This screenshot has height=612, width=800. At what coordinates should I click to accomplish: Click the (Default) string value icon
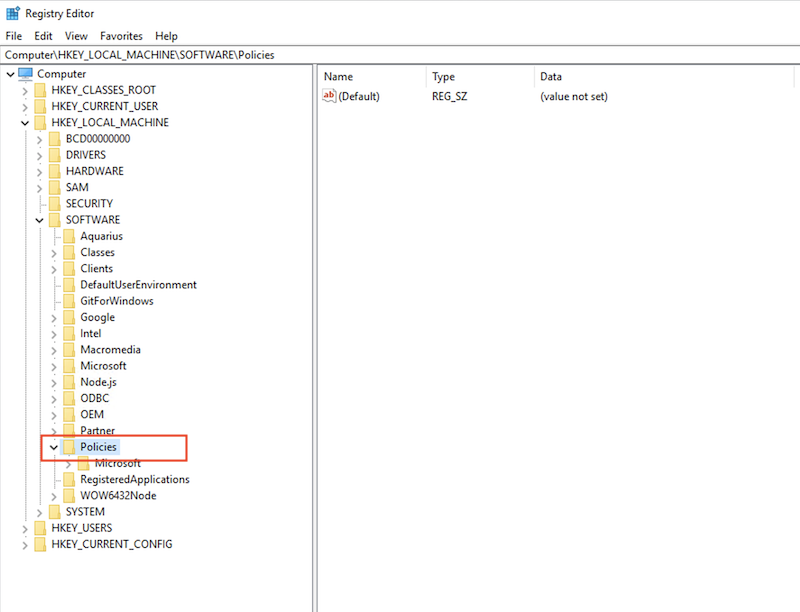(x=329, y=96)
